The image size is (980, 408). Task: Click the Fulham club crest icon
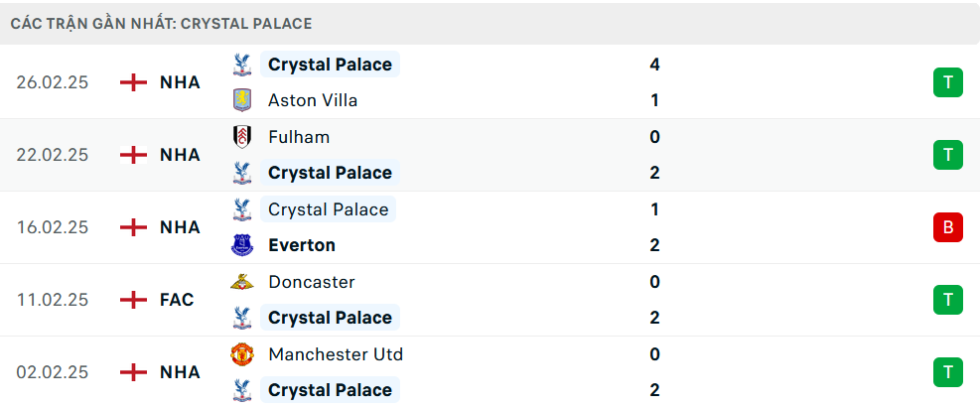point(240,137)
